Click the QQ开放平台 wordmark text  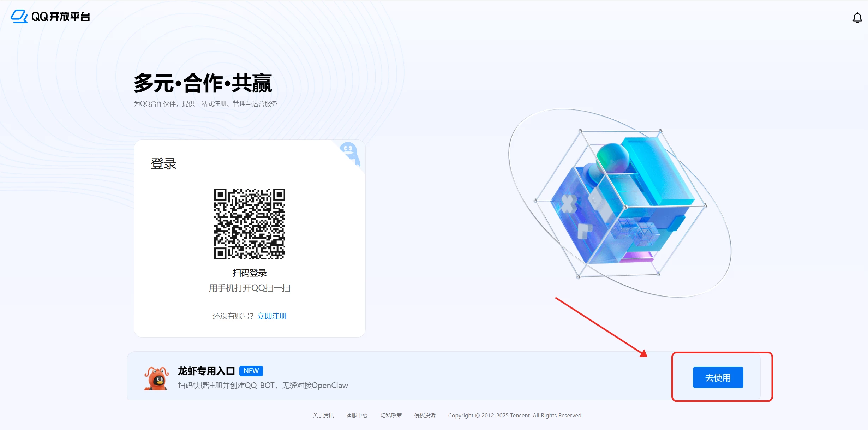(60, 17)
